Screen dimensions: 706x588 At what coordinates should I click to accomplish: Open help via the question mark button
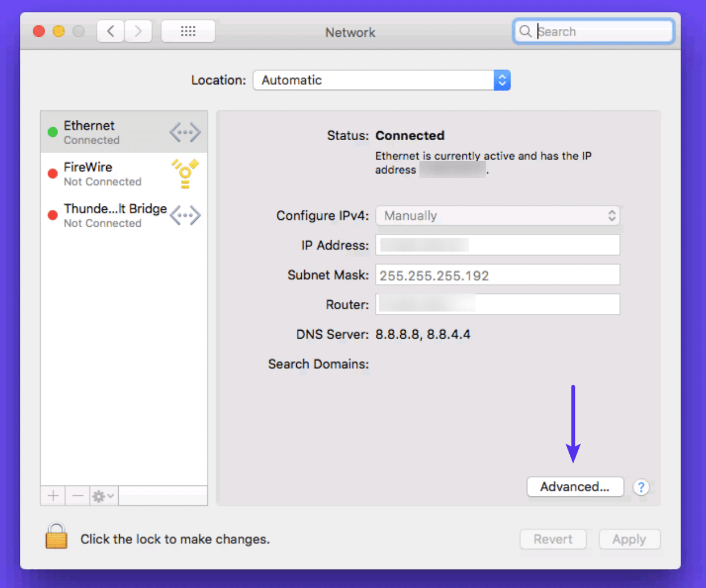pos(641,487)
